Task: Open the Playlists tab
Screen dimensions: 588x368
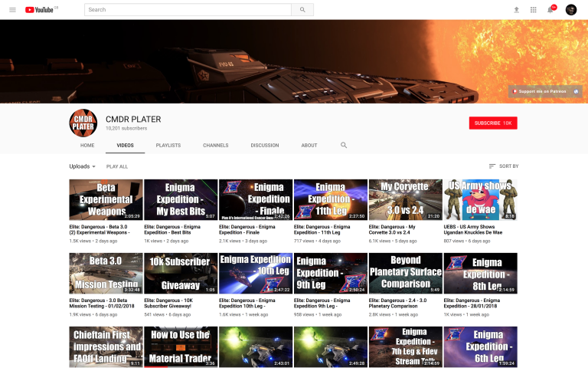Action: [x=168, y=146]
